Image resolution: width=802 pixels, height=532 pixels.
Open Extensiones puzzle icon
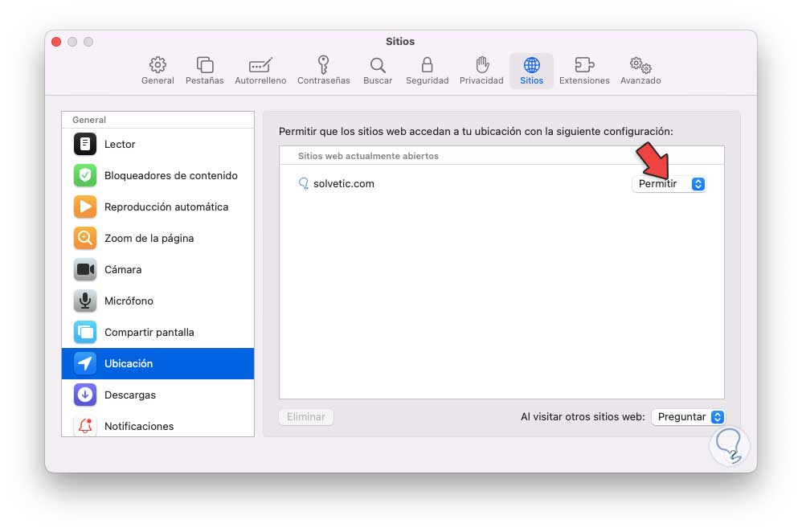coord(584,65)
